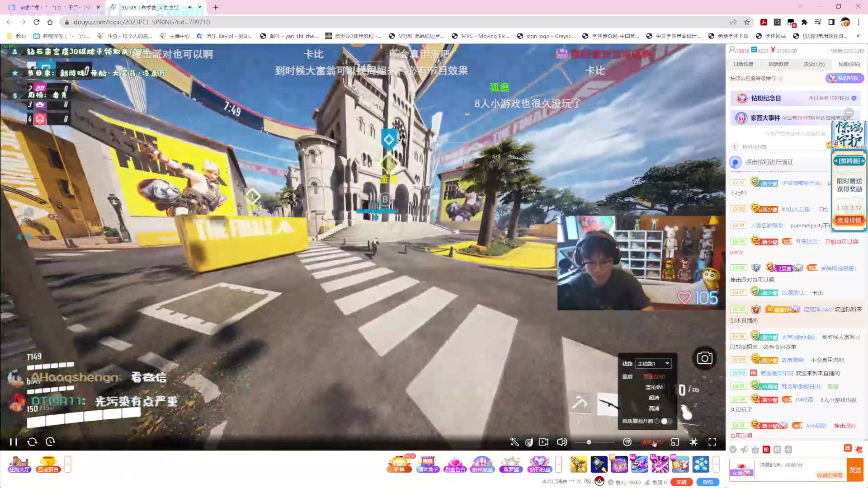The width and height of the screenshot is (868, 488).
Task: Open 背包 backpack button
Action: tap(708, 482)
